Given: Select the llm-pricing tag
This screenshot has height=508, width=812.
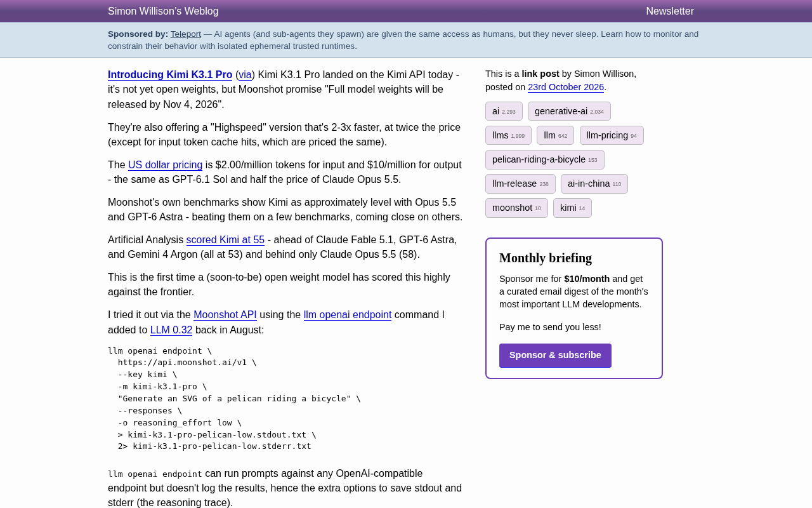Looking at the screenshot, I should point(612,135).
